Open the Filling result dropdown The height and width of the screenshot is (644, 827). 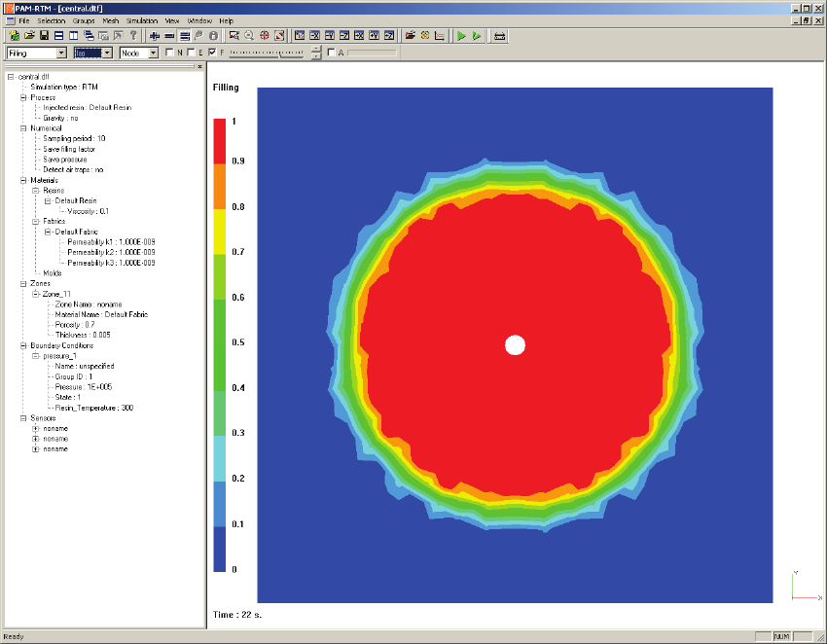[x=61, y=53]
